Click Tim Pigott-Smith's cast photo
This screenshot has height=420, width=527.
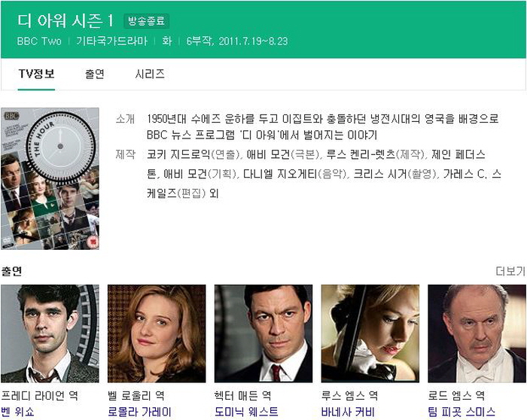pos(477,333)
